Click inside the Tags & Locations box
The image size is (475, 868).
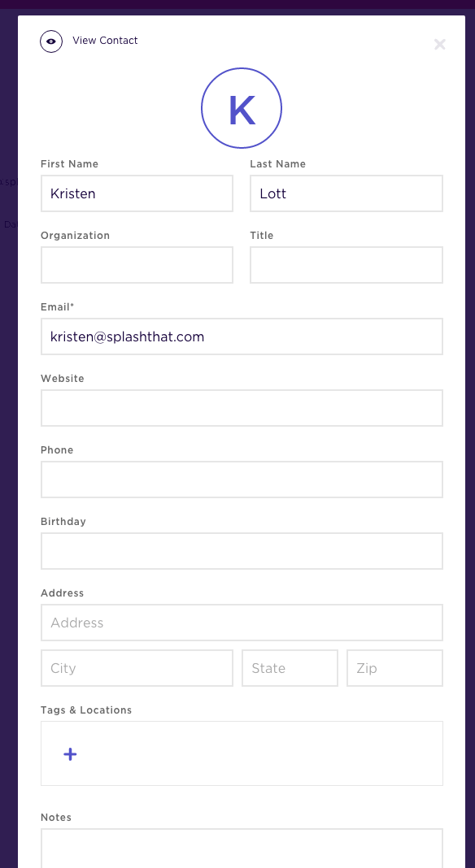click(242, 753)
